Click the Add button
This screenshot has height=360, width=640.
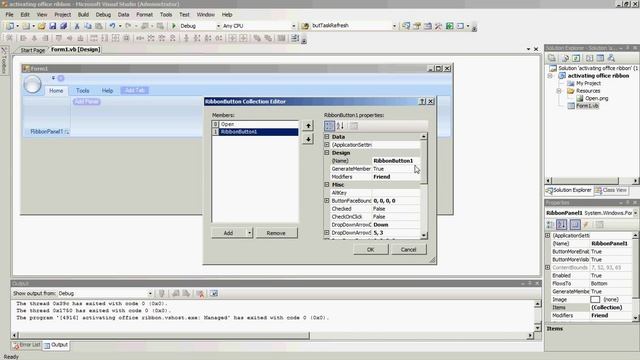click(x=229, y=233)
